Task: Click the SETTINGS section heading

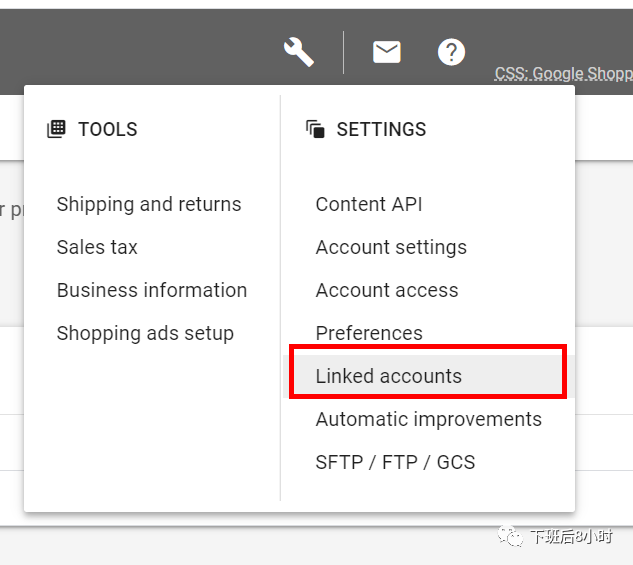Action: tap(381, 129)
